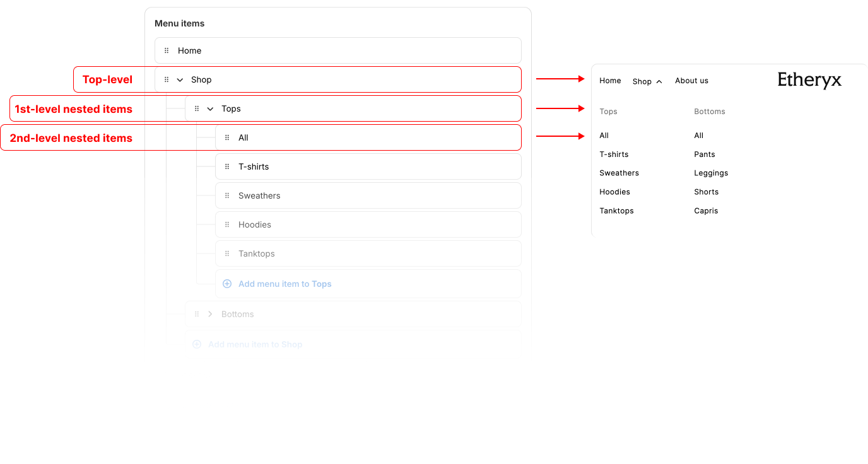The height and width of the screenshot is (464, 868).
Task: Click the drag handle next to T-shirts
Action: pos(227,166)
